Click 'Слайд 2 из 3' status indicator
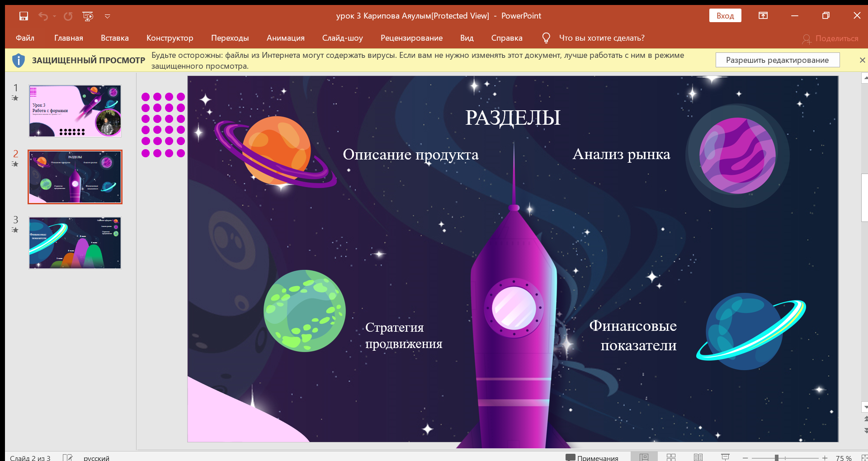Image resolution: width=868 pixels, height=461 pixels. point(30,458)
